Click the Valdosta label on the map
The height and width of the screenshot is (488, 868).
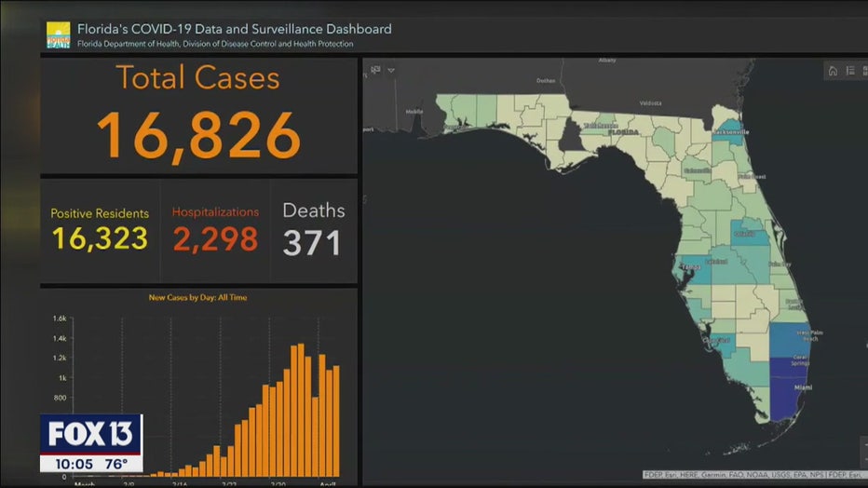(650, 103)
